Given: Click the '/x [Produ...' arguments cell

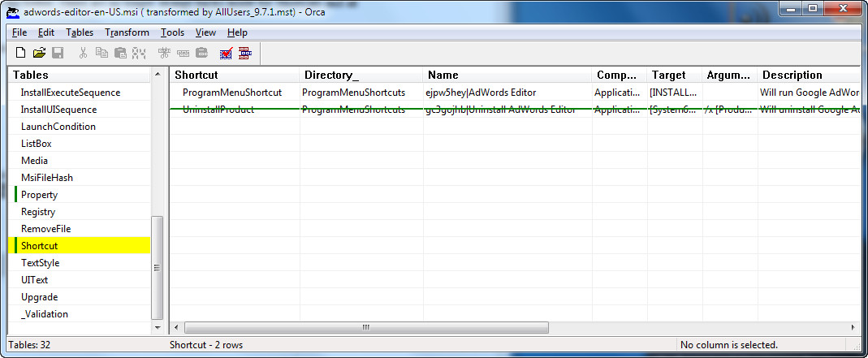Looking at the screenshot, I should pos(730,110).
